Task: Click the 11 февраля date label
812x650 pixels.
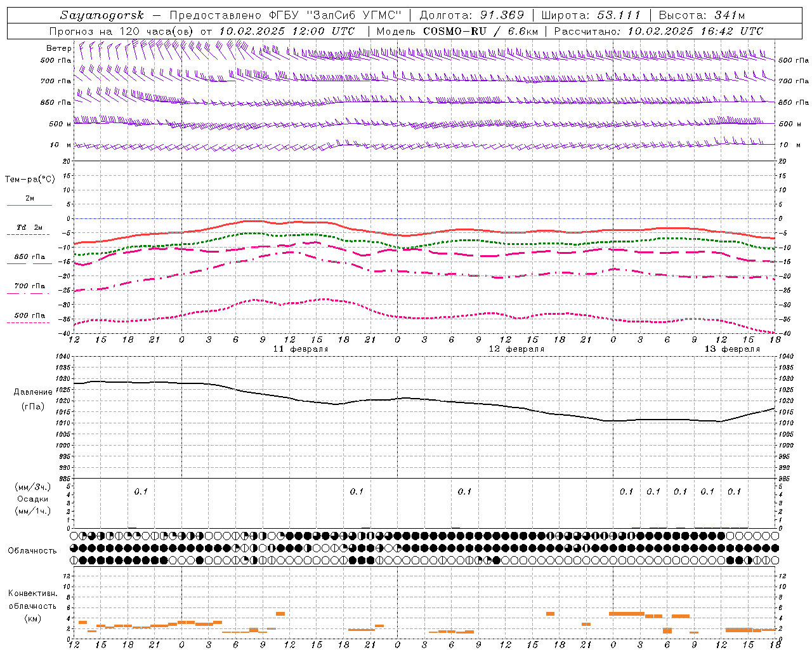Action: (300, 349)
